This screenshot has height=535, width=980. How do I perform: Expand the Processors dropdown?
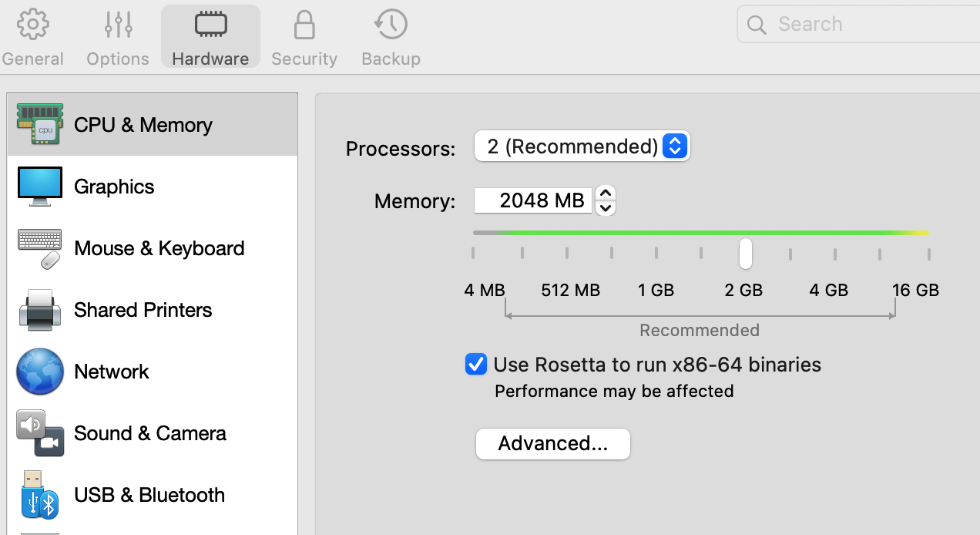pos(582,146)
